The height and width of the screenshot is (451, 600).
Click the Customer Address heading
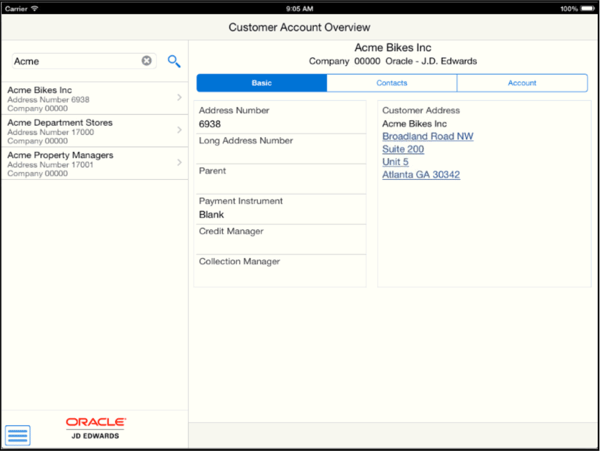tap(421, 111)
